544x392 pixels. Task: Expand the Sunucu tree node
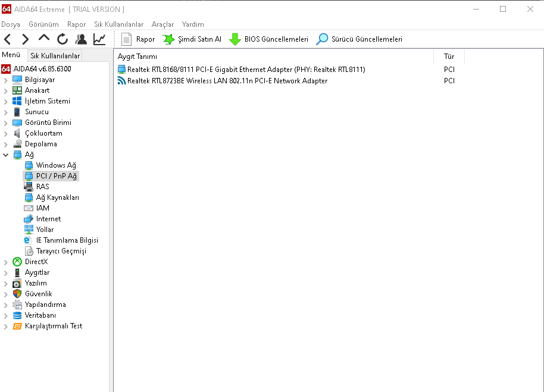coord(5,112)
